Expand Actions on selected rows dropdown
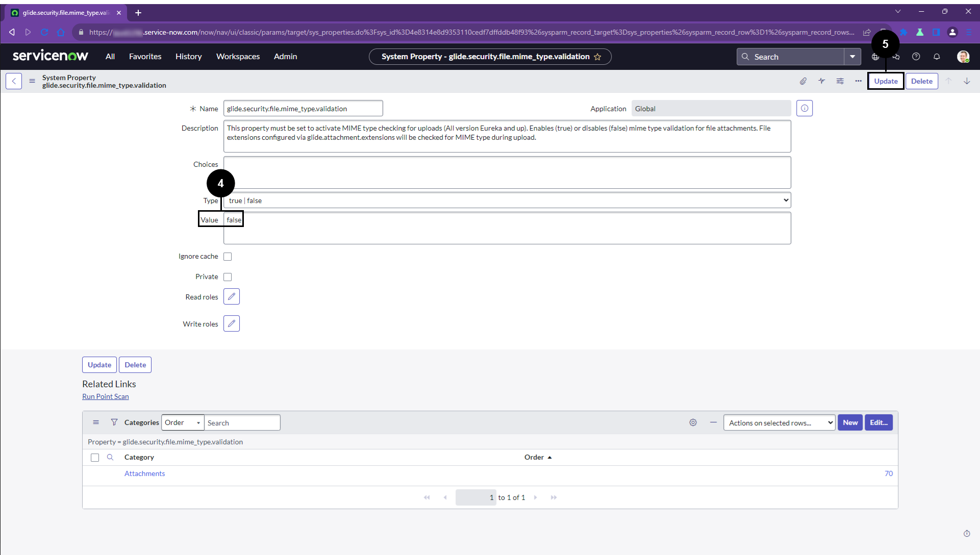The height and width of the screenshot is (555, 980). [x=778, y=423]
